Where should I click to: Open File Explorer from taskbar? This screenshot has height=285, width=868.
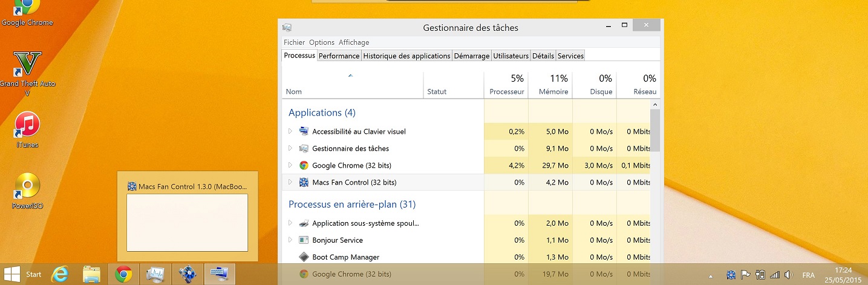point(91,274)
